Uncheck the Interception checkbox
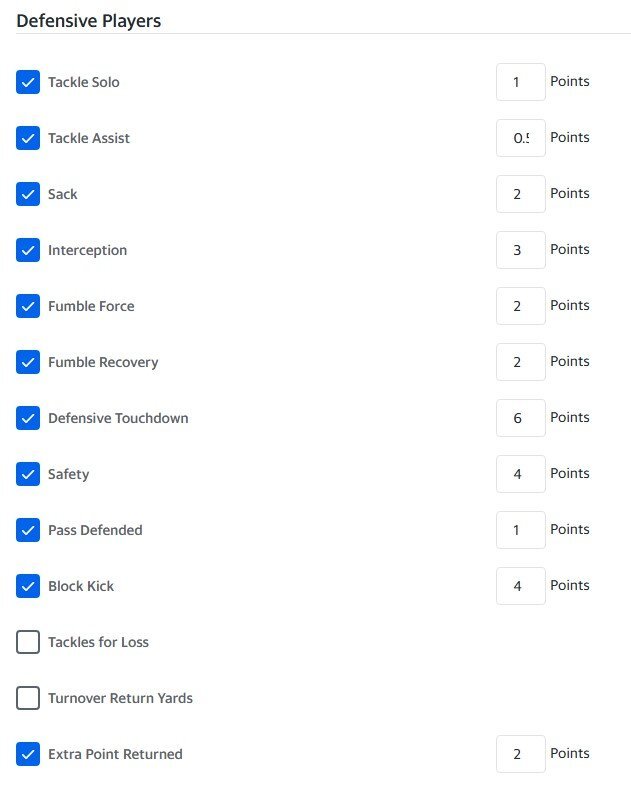 (x=28, y=250)
